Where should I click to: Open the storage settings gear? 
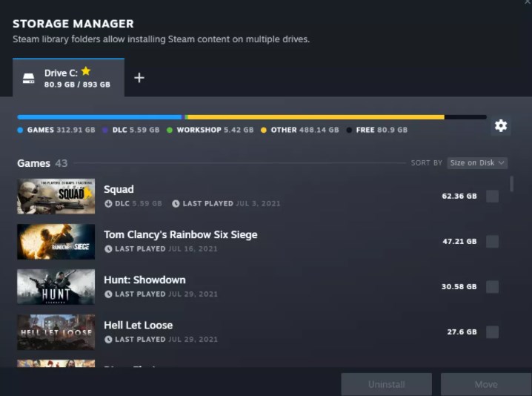501,126
